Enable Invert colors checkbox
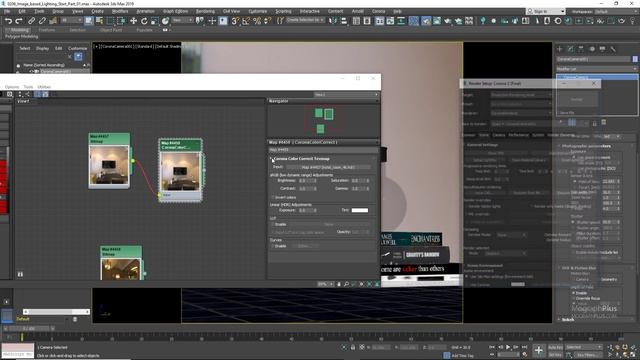 tap(273, 198)
